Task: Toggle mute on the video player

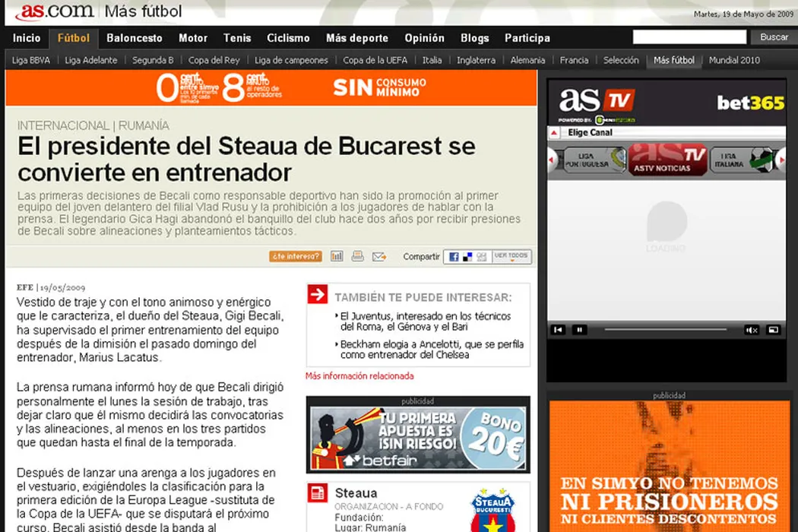Action: coord(751,330)
